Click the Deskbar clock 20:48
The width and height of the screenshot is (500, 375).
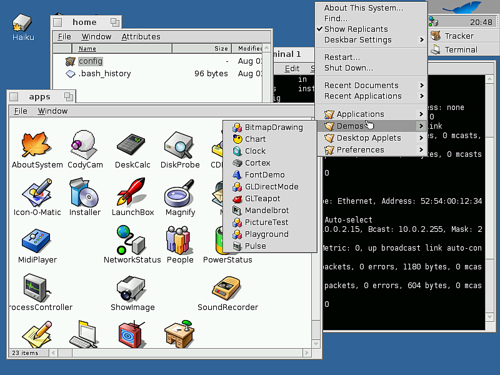(481, 22)
